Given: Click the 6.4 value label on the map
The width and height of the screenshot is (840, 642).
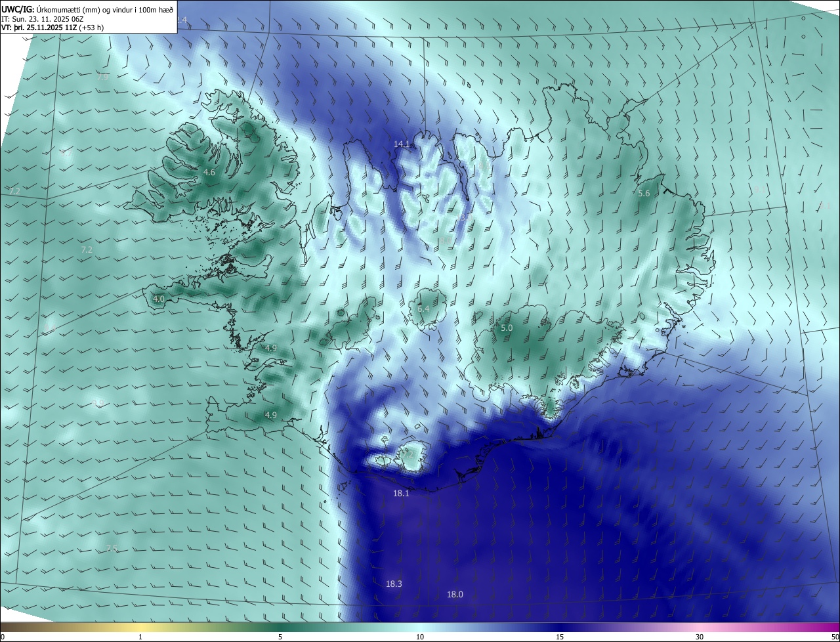Looking at the screenshot, I should coord(423,309).
